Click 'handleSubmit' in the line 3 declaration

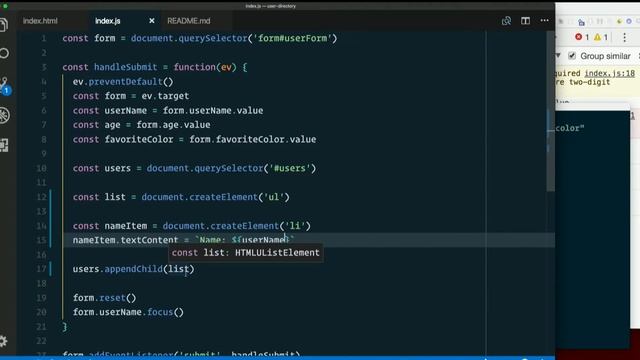(x=125, y=67)
